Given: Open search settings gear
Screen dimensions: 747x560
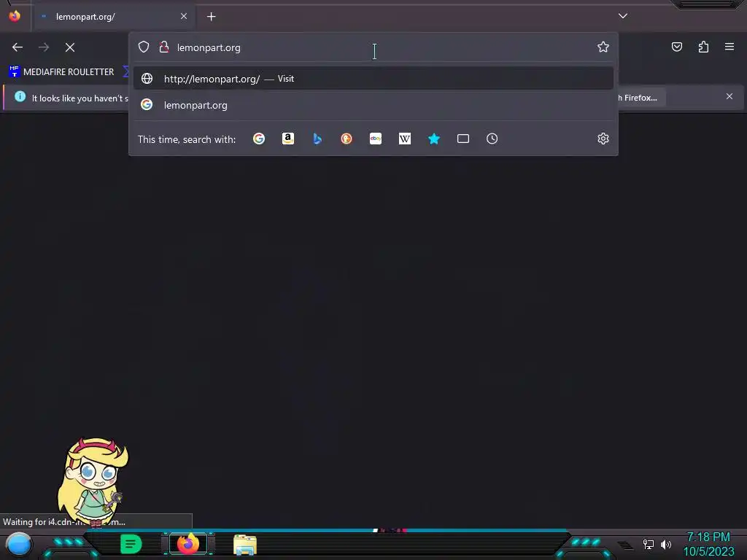Looking at the screenshot, I should tap(603, 139).
